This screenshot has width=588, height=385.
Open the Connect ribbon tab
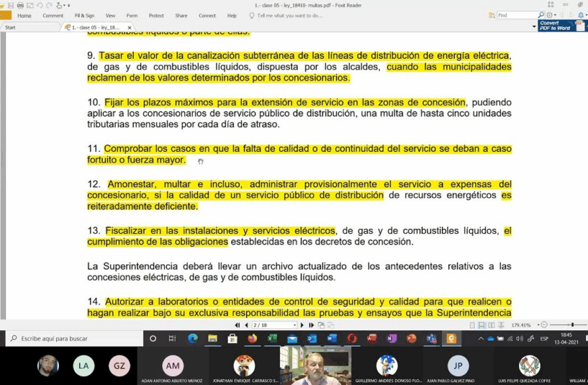point(207,16)
